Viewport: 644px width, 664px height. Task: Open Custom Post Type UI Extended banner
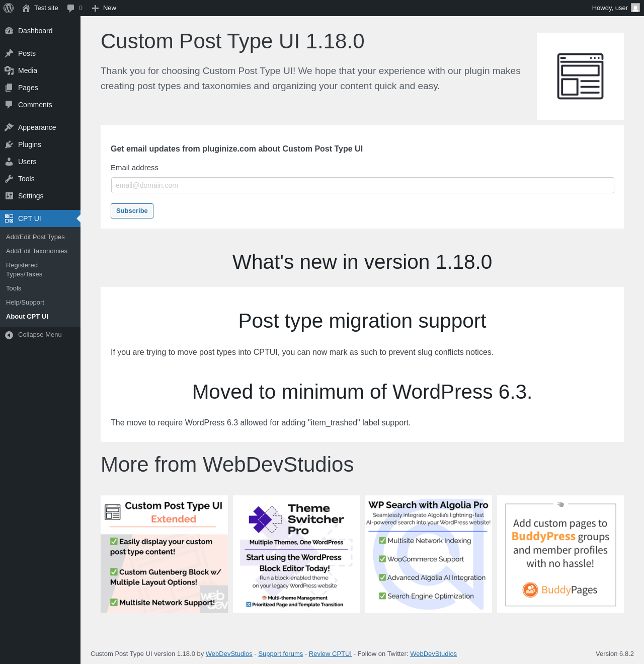pos(164,554)
